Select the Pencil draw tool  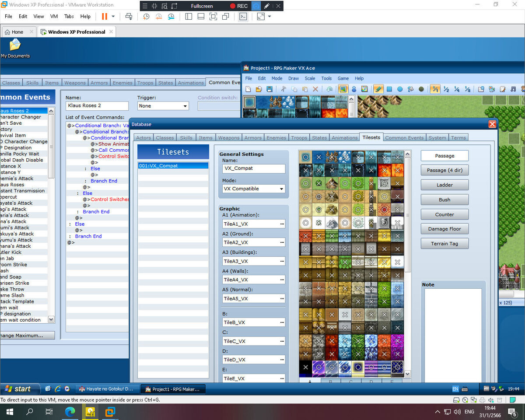[378, 89]
